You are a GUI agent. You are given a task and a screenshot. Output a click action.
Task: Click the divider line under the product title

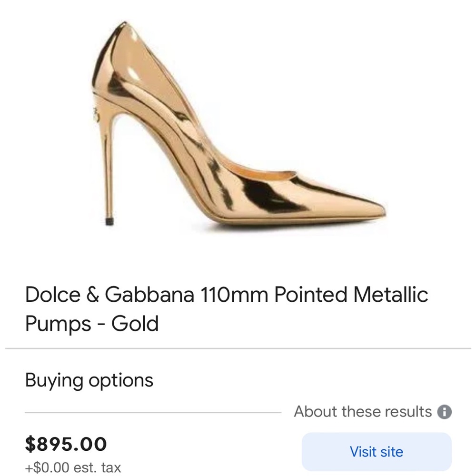[x=238, y=349]
